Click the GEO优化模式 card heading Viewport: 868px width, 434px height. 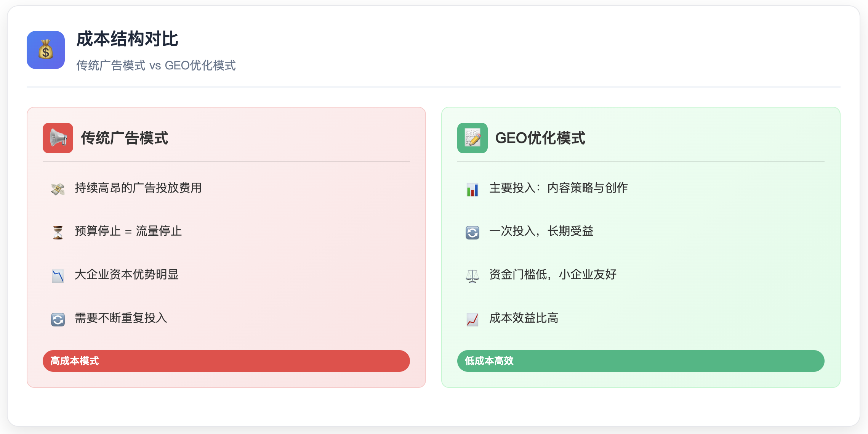click(x=540, y=138)
